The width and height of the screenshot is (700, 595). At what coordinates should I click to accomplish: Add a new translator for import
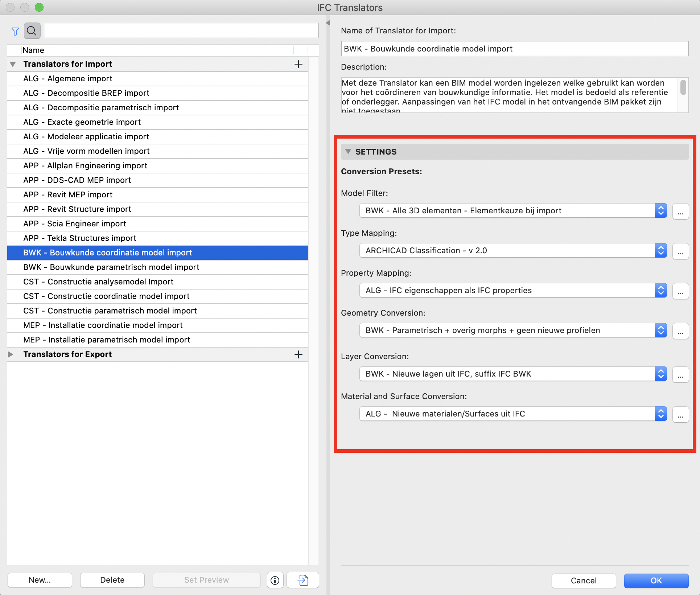coord(298,64)
